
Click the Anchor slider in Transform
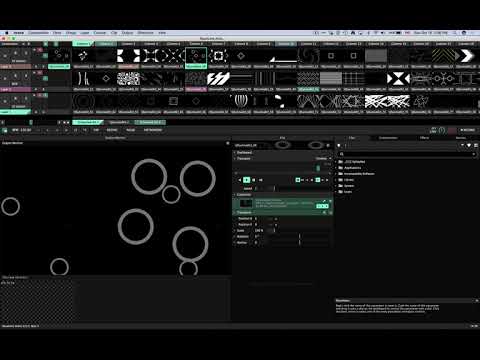coord(299,243)
